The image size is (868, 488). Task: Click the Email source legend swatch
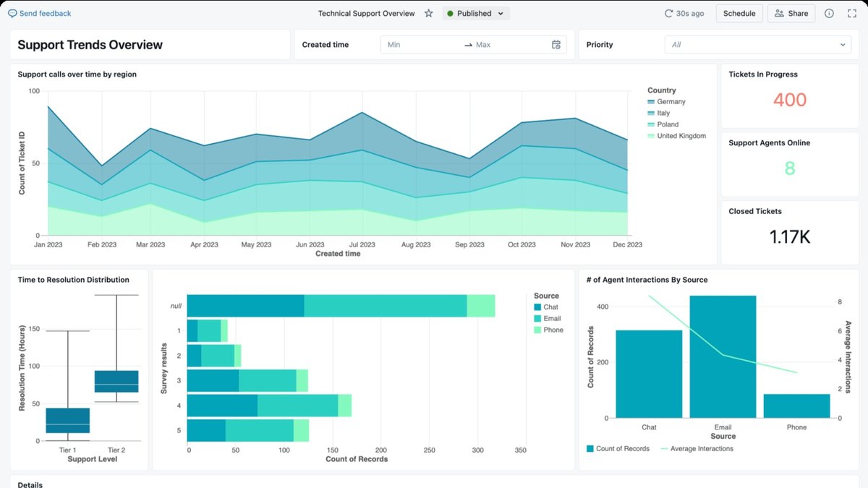pyautogui.click(x=537, y=319)
